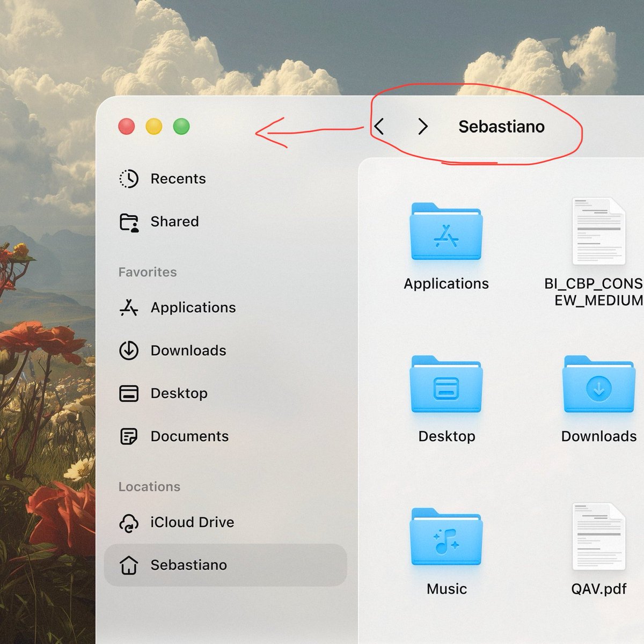This screenshot has width=644, height=644.
Task: Click the Desktop sidebar icon
Action: 129,393
